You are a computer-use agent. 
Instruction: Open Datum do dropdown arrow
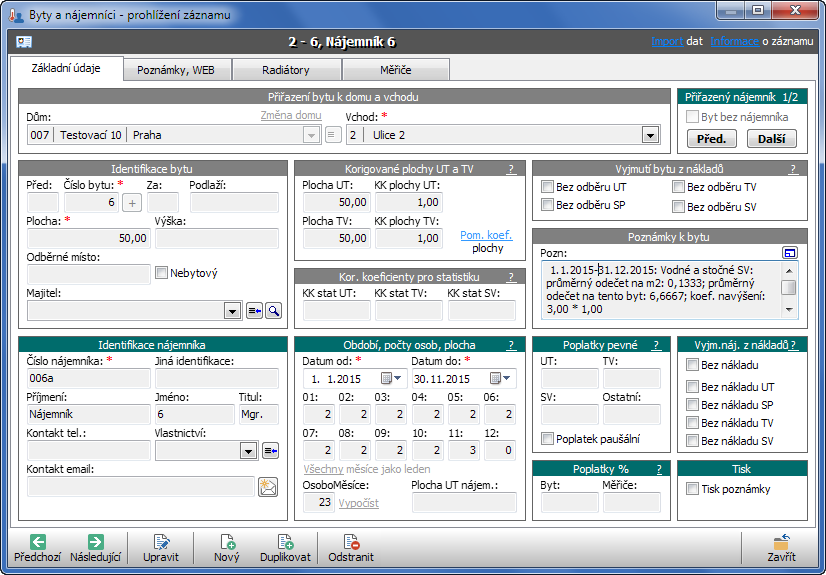click(x=507, y=378)
